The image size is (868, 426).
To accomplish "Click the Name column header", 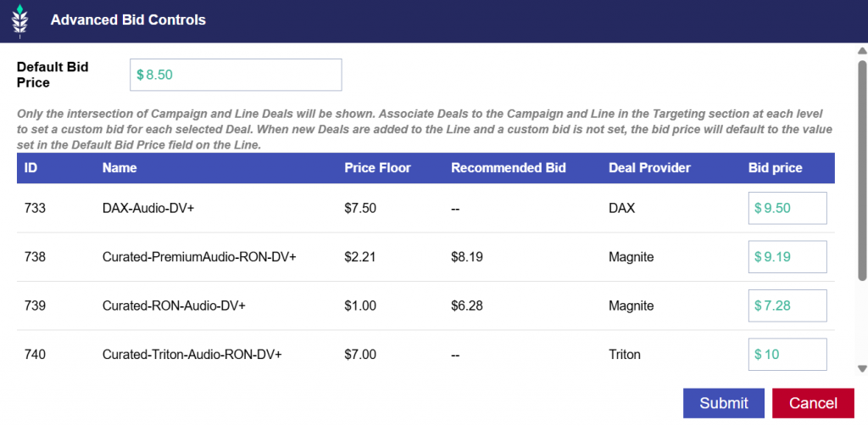I will [120, 168].
